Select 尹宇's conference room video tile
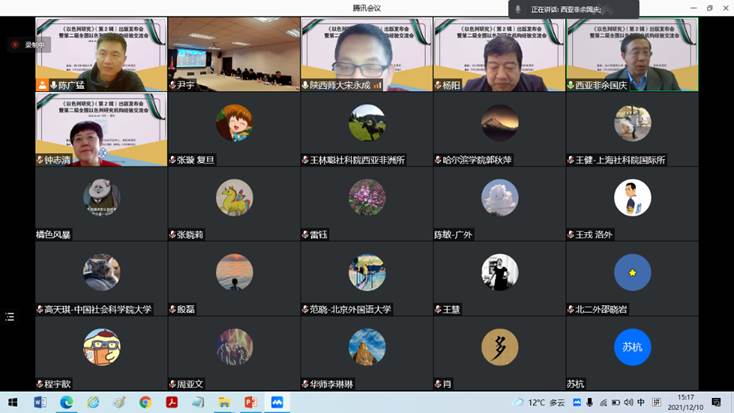734x413 pixels. (x=234, y=54)
